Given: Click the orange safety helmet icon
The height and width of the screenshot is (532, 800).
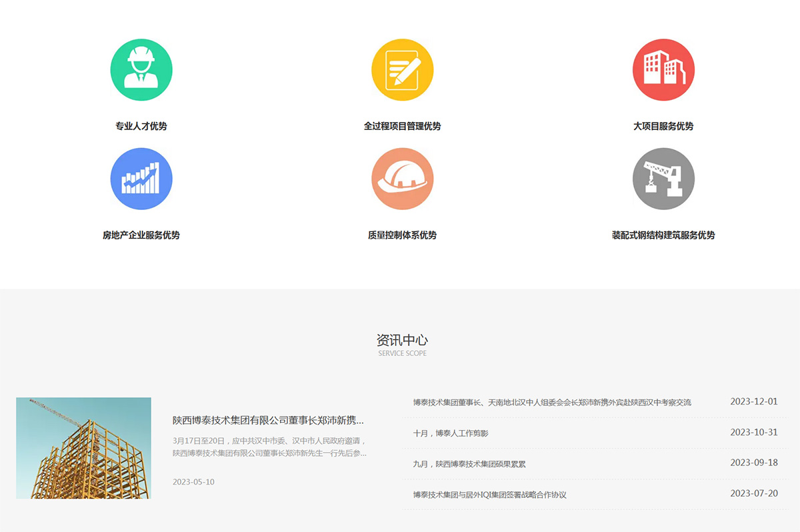Looking at the screenshot, I should (402, 179).
